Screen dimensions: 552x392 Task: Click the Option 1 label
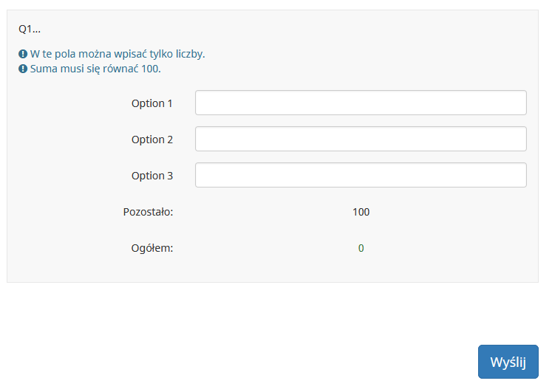[151, 103]
